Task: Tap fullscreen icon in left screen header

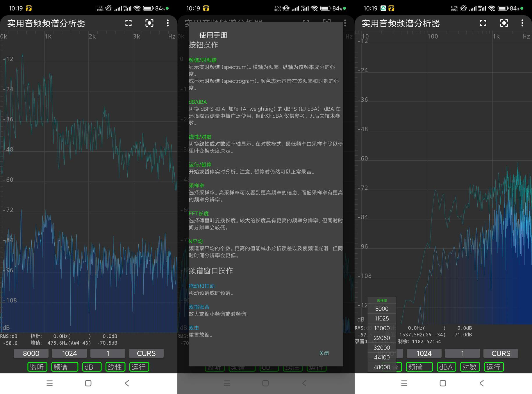Action: [128, 23]
